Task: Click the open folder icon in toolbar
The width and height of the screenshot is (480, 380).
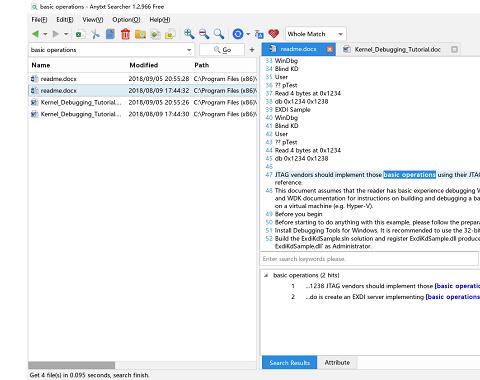Action: 140,34
